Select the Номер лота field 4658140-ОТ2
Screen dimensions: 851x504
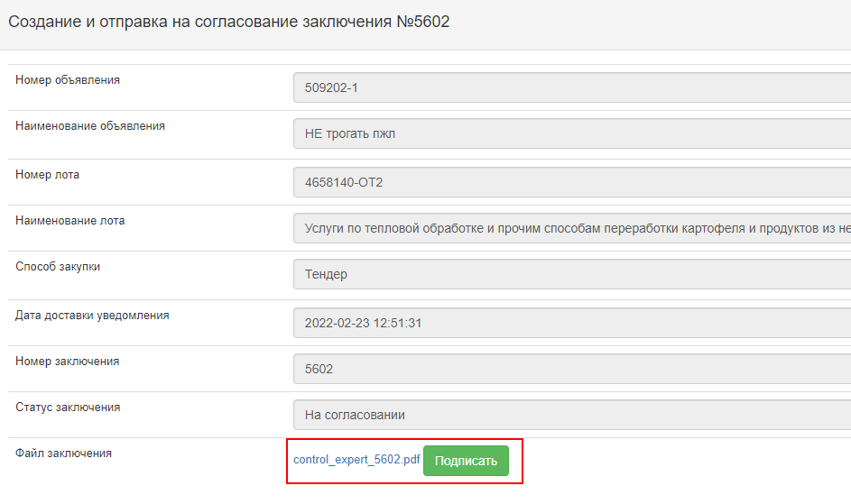coord(572,182)
